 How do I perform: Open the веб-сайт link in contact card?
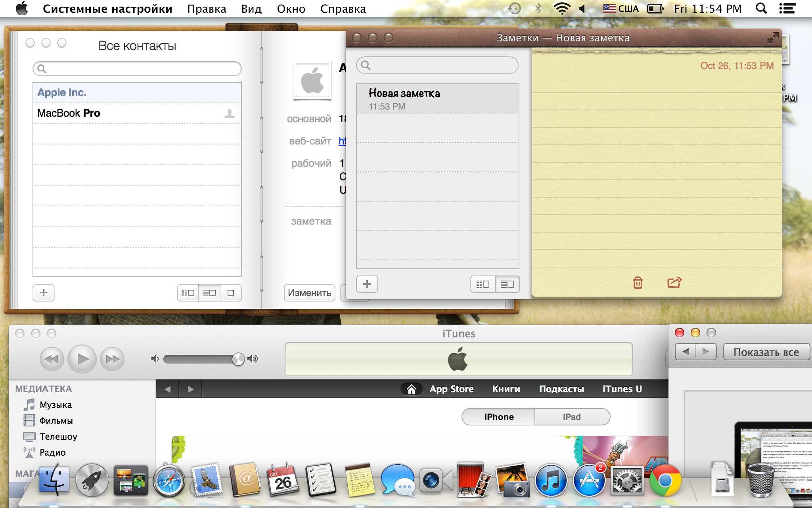[342, 141]
